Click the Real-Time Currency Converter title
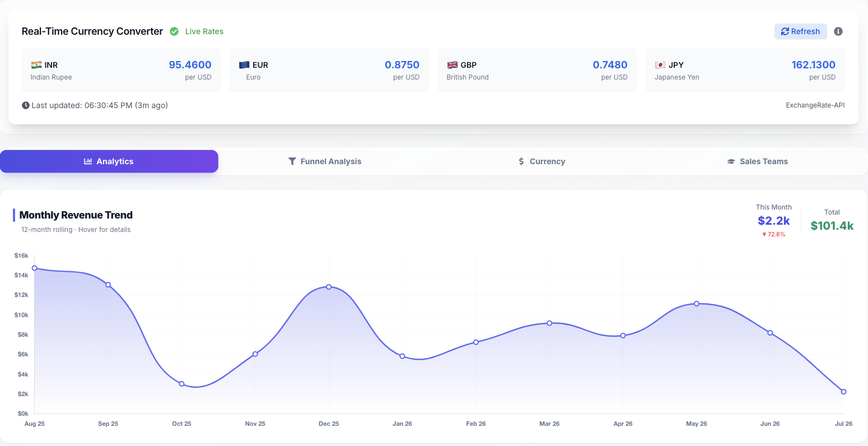Viewport: 868px width, 446px height. tap(92, 31)
